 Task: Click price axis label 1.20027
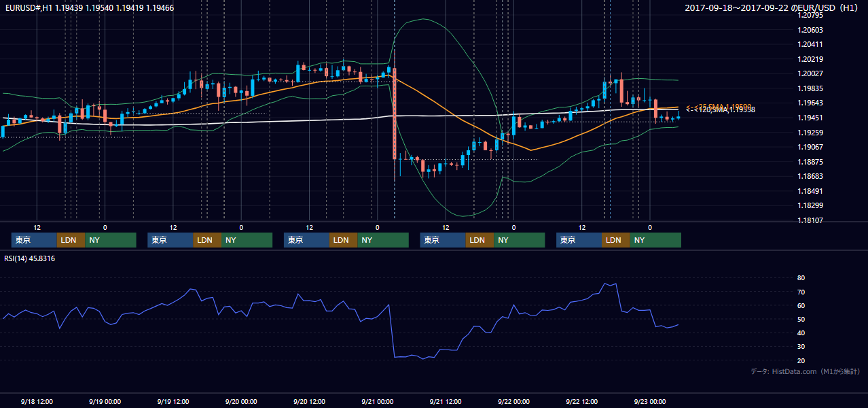coord(811,73)
